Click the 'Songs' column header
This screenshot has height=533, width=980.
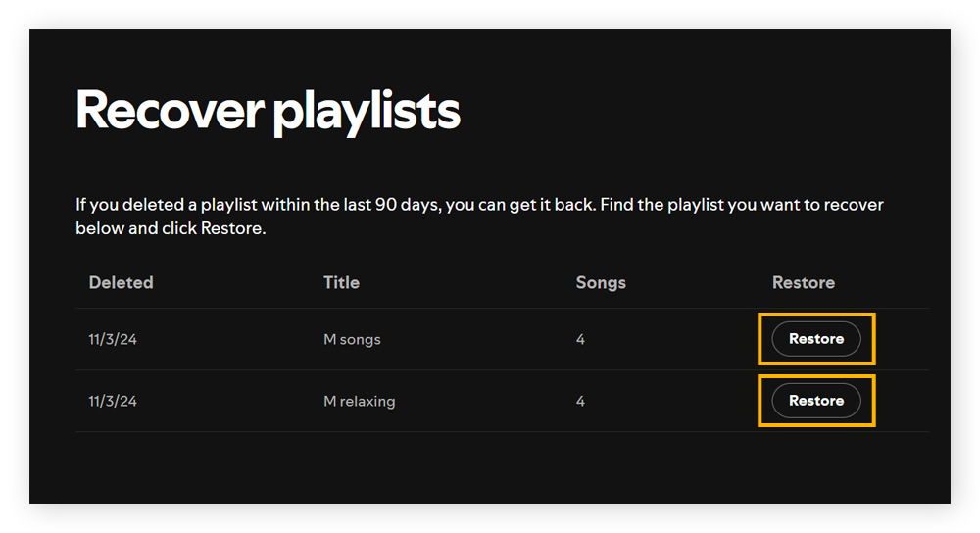pyautogui.click(x=601, y=283)
